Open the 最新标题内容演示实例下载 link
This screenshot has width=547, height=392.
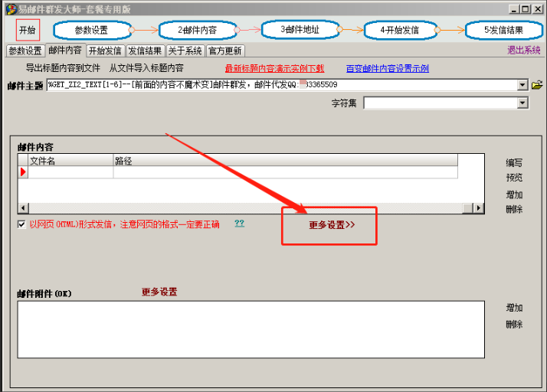tap(274, 68)
